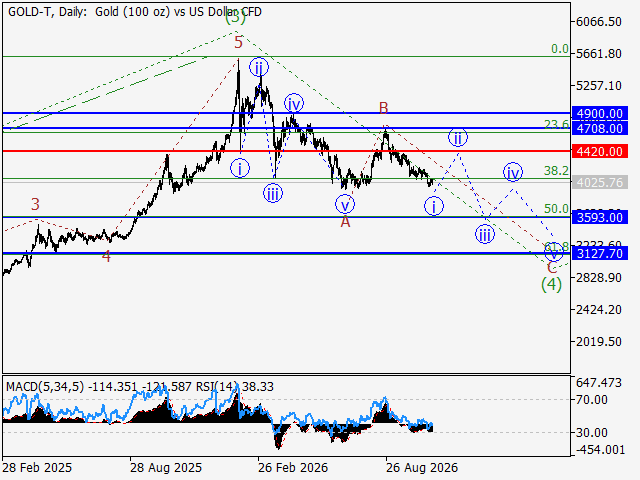Select the 26 Feb 2026 date marker

coord(293,467)
